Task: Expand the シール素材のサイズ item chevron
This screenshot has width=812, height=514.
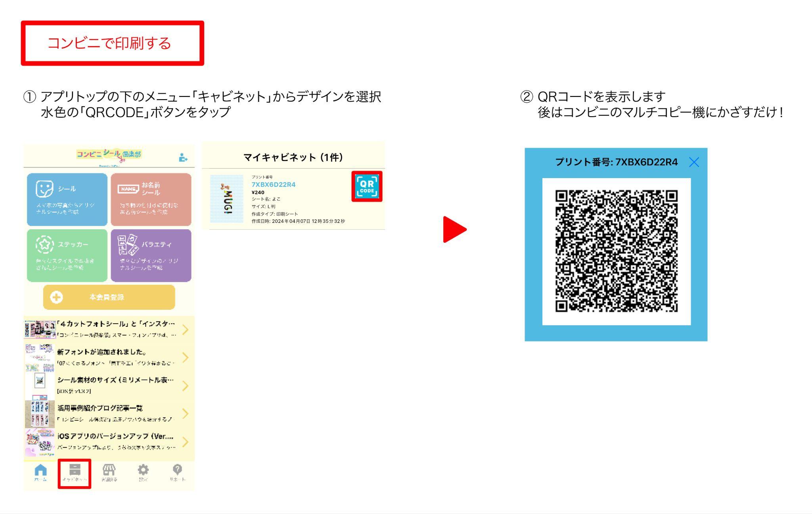Action: pos(185,385)
